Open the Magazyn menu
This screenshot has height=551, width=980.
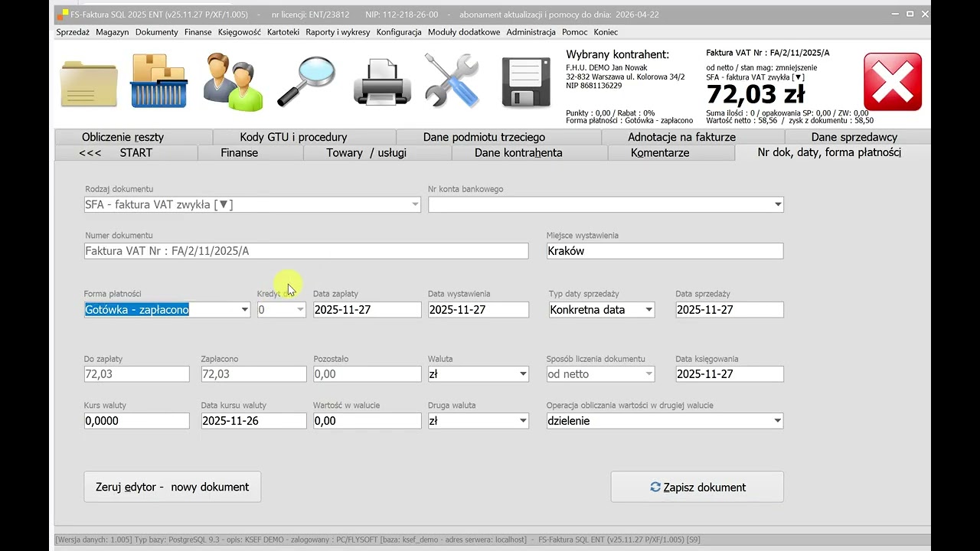pyautogui.click(x=113, y=32)
